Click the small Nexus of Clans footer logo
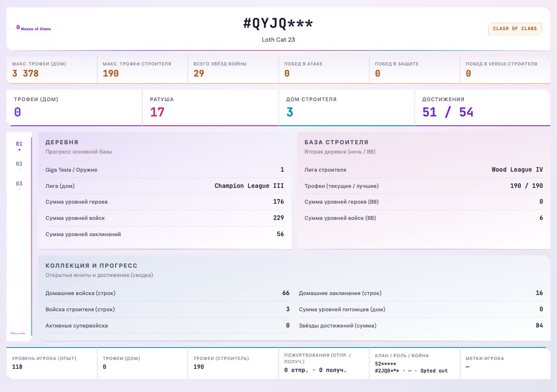The image size is (557, 392). [x=18, y=333]
